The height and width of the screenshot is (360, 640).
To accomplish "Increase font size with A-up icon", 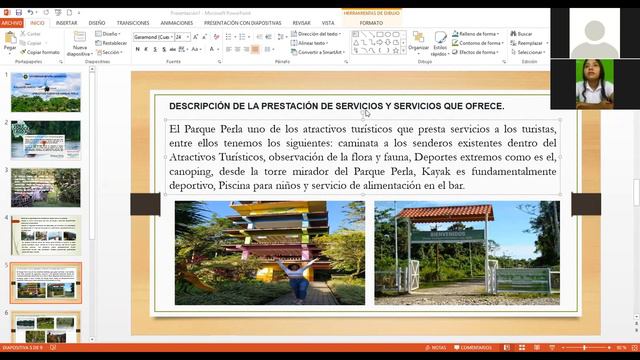I will point(196,37).
